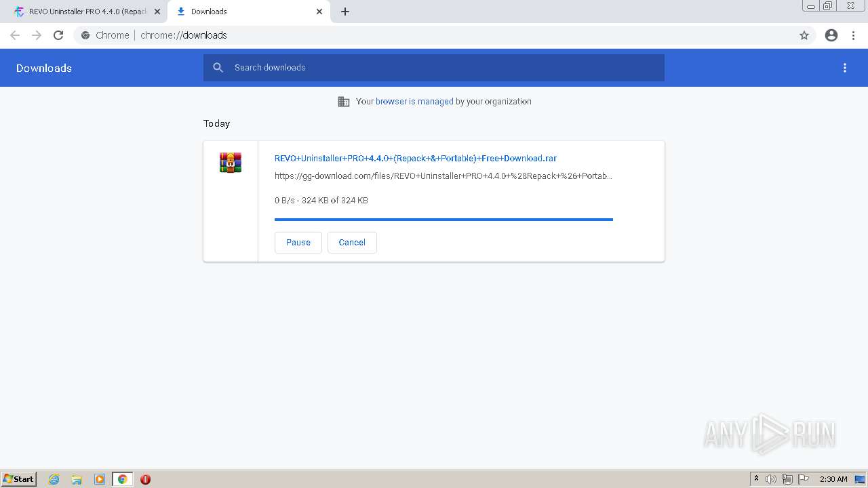Screen dimensions: 868x488
Task: Click the gg-download.com source URL
Action: (x=443, y=176)
